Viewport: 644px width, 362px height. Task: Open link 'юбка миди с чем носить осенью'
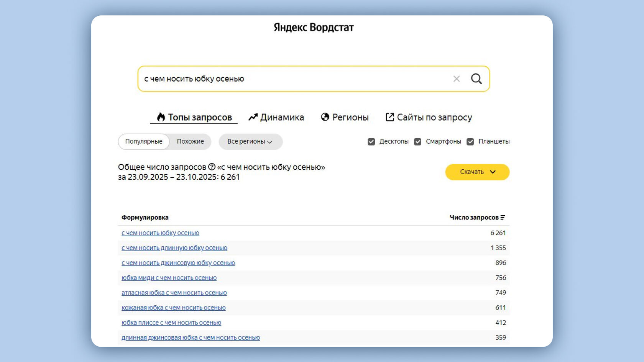[x=169, y=278]
